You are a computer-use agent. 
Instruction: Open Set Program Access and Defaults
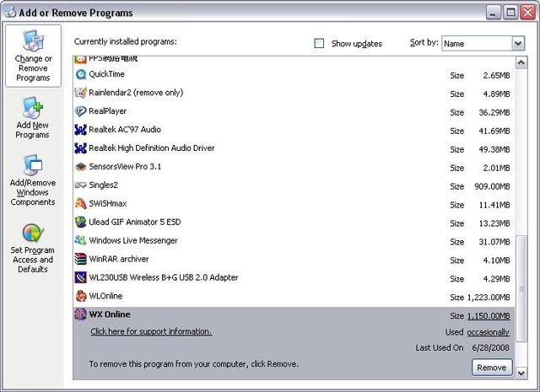[33, 248]
